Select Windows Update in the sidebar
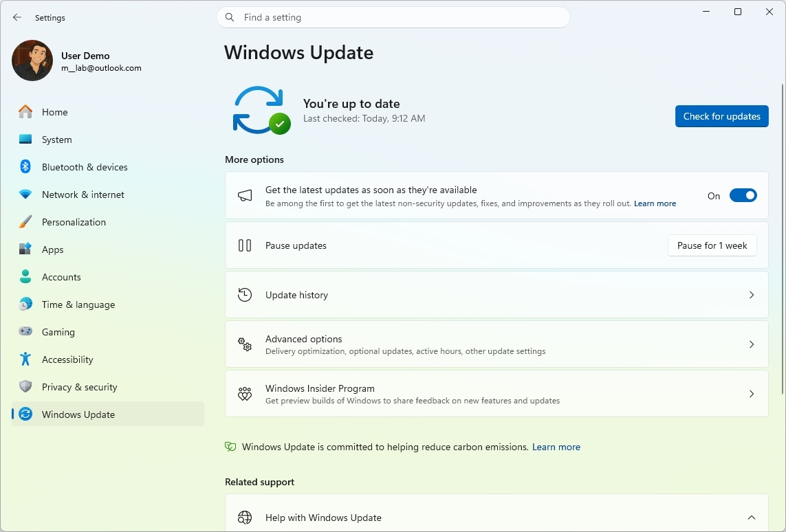Image resolution: width=786 pixels, height=532 pixels. pyautogui.click(x=78, y=414)
